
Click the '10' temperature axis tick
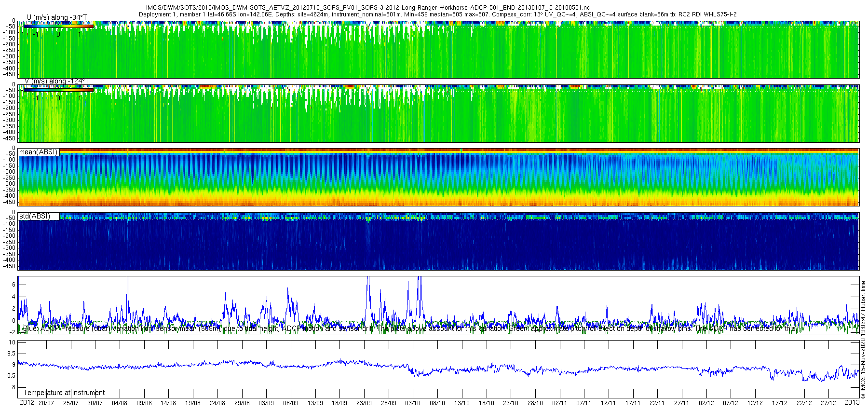[13, 342]
